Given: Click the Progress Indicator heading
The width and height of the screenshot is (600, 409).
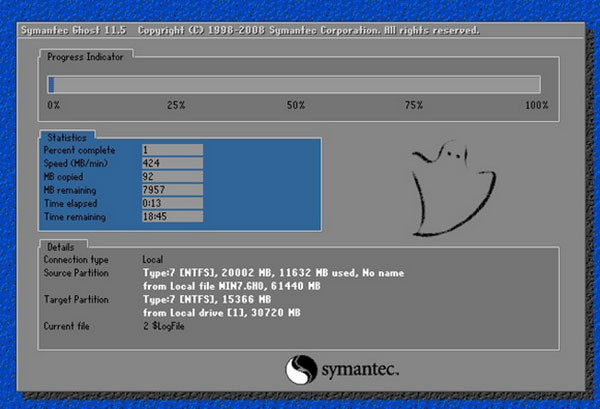Looking at the screenshot, I should pos(84,58).
